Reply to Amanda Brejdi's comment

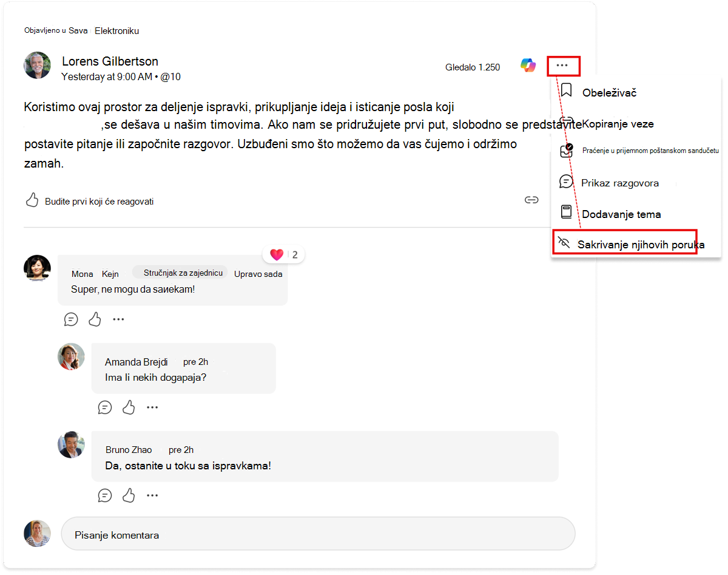[106, 407]
